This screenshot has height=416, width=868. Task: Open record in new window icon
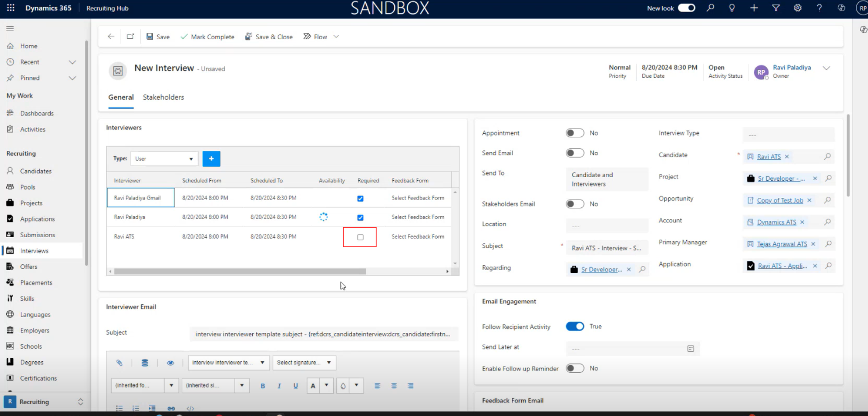click(130, 37)
